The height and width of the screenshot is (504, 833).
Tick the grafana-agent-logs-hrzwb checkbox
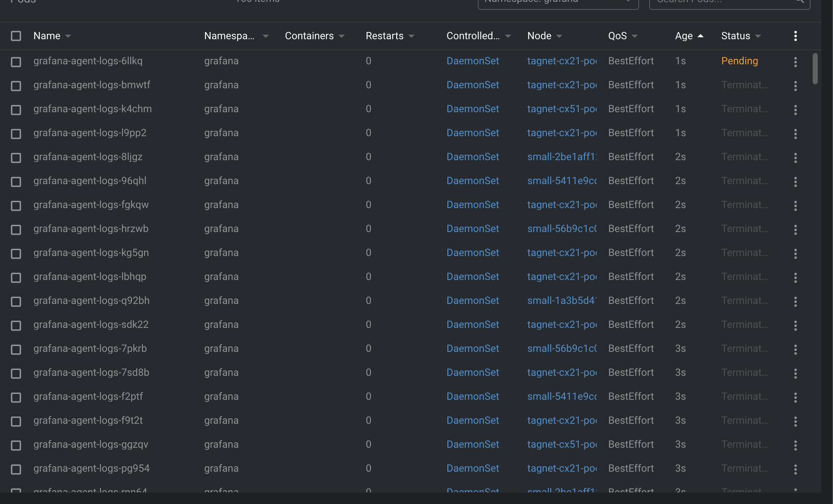(x=16, y=229)
